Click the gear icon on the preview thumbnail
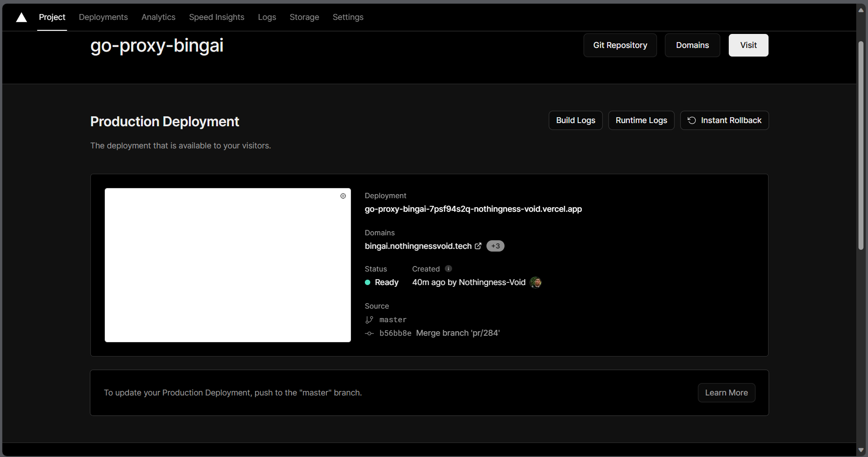868x457 pixels. (343, 196)
